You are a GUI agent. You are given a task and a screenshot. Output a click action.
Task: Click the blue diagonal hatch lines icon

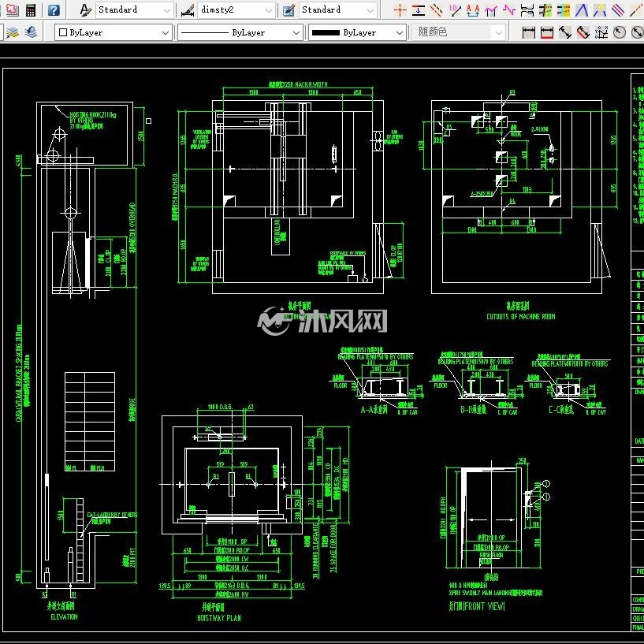(618, 10)
